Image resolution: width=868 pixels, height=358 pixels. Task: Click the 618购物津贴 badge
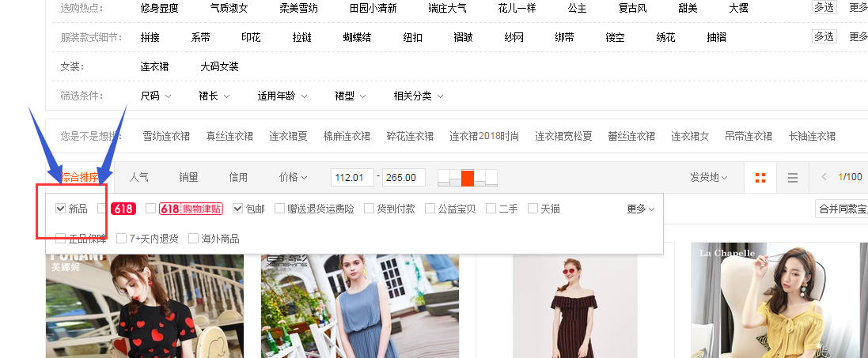191,209
